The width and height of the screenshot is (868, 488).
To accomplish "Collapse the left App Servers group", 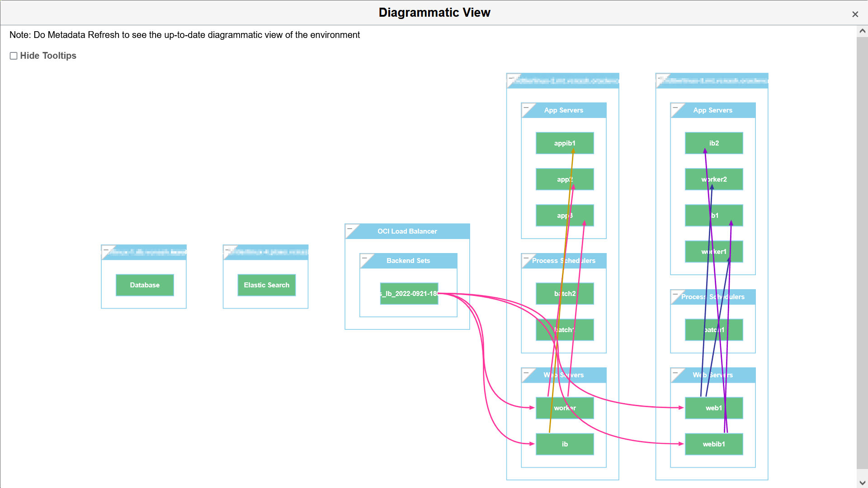I will 526,108.
